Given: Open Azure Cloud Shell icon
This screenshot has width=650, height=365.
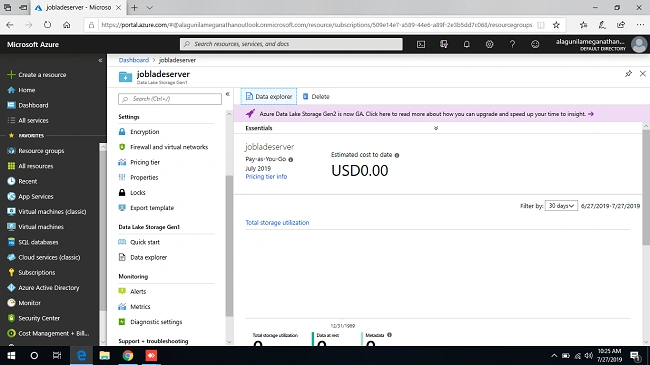Looking at the screenshot, I should point(421,44).
